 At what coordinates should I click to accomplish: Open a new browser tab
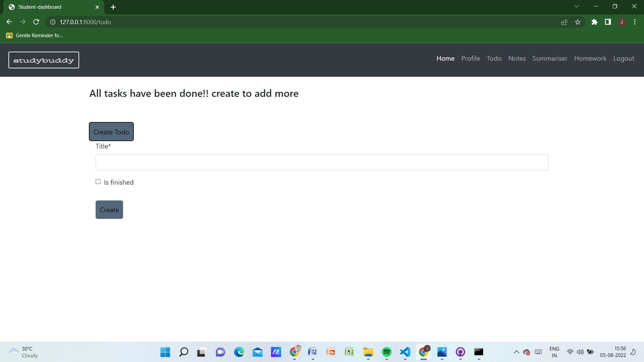pos(113,7)
